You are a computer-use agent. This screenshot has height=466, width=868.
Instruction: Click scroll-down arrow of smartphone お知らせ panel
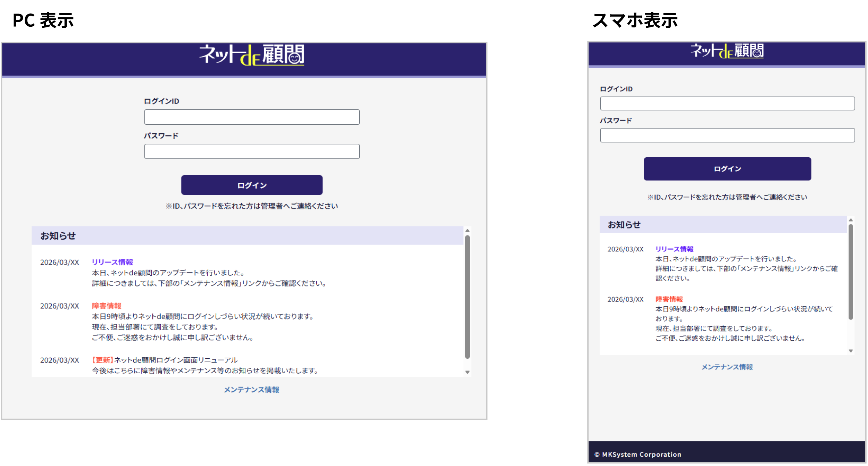(x=851, y=351)
